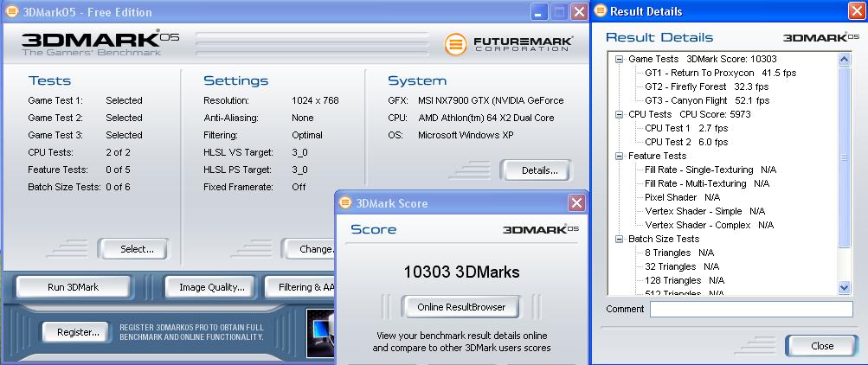The height and width of the screenshot is (365, 868).
Task: Click the results list scroll up arrow
Action: pyautogui.click(x=844, y=60)
